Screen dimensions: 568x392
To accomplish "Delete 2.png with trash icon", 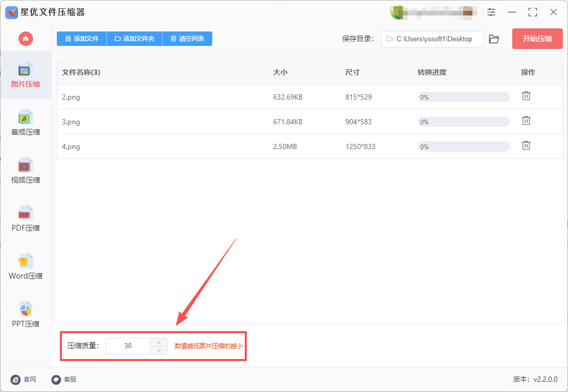I will [x=526, y=96].
